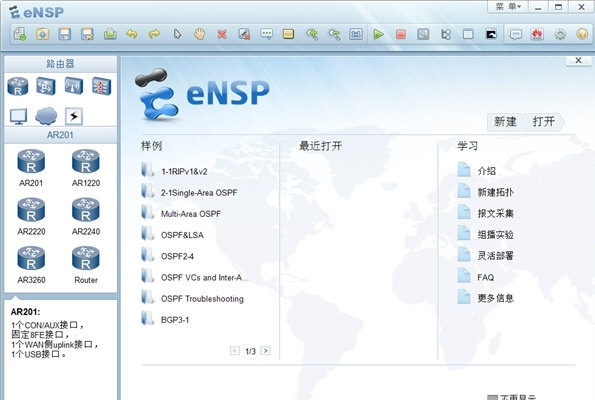Select the router device category icon
595x400 pixels.
click(x=18, y=86)
